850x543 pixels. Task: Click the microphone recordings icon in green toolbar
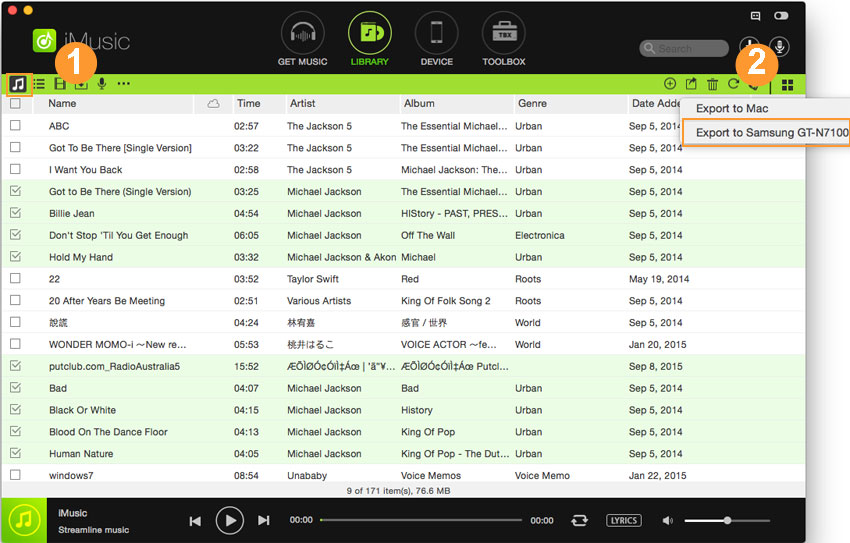(x=101, y=84)
